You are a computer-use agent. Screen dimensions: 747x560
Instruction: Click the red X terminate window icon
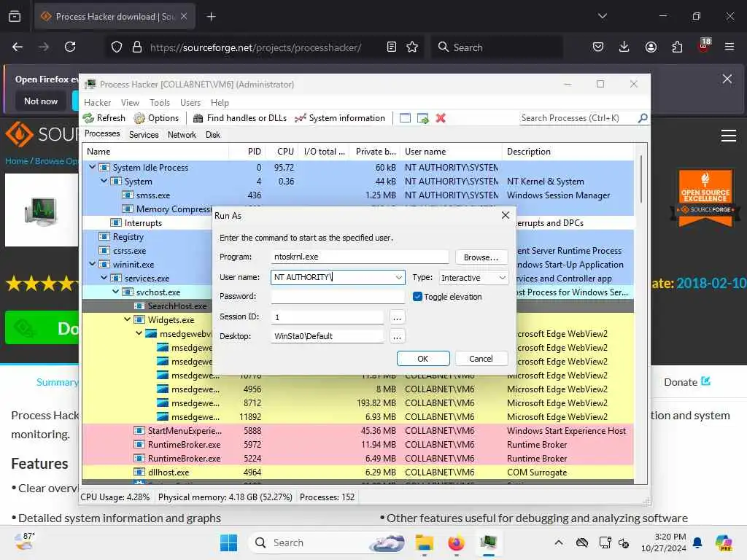click(x=441, y=118)
